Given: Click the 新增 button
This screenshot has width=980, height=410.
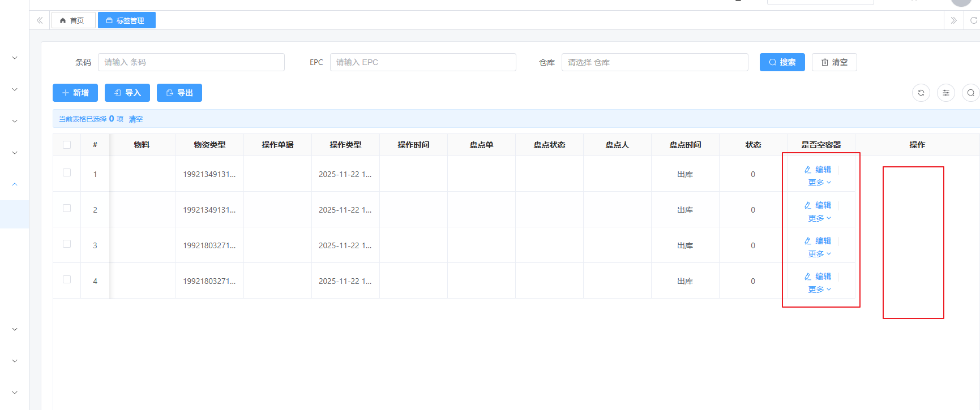Looking at the screenshot, I should (x=75, y=93).
